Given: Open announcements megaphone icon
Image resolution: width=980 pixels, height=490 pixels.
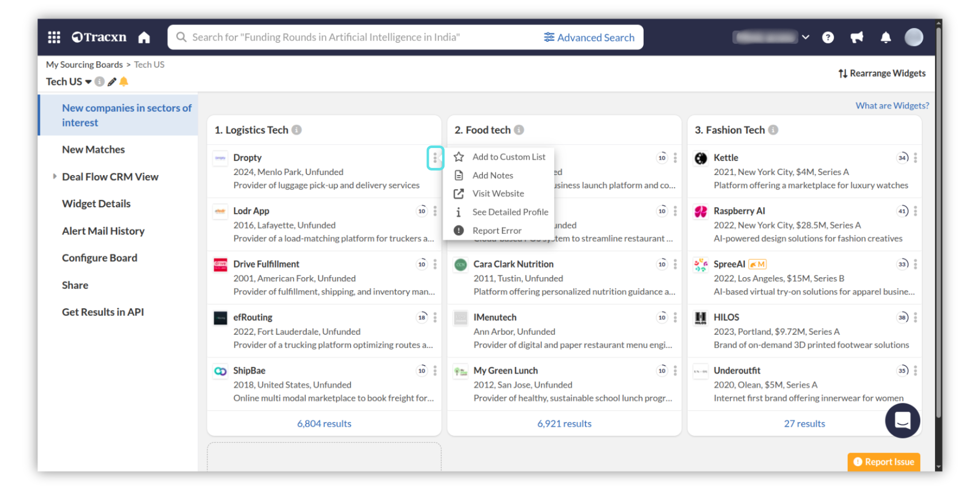Looking at the screenshot, I should [856, 37].
